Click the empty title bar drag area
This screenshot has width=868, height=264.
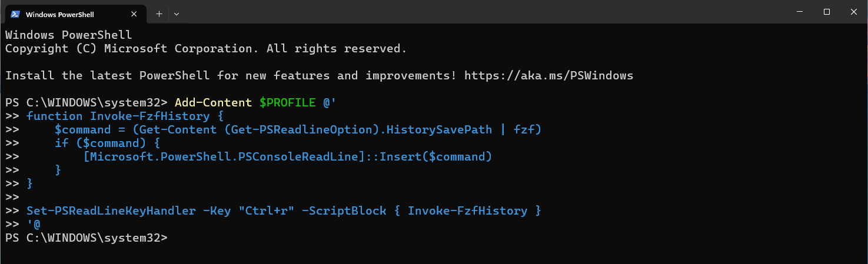[471, 12]
